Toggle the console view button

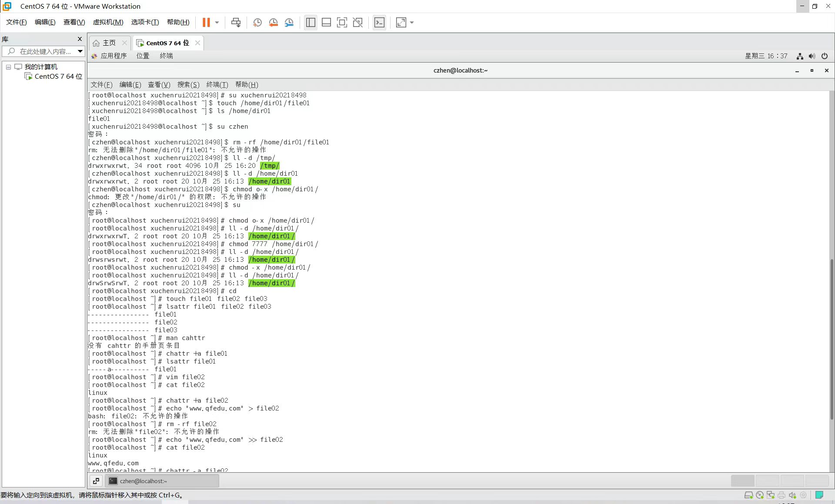pyautogui.click(x=379, y=23)
